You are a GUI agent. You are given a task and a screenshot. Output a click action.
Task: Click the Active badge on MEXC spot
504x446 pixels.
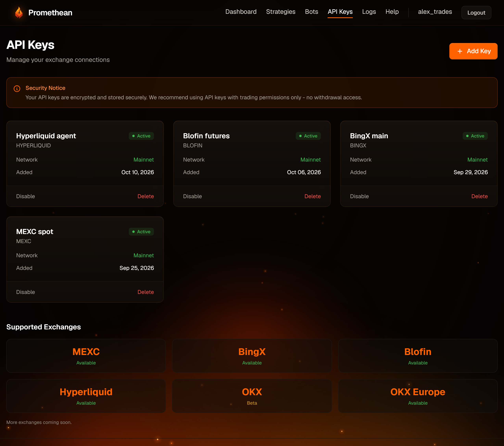click(x=141, y=232)
